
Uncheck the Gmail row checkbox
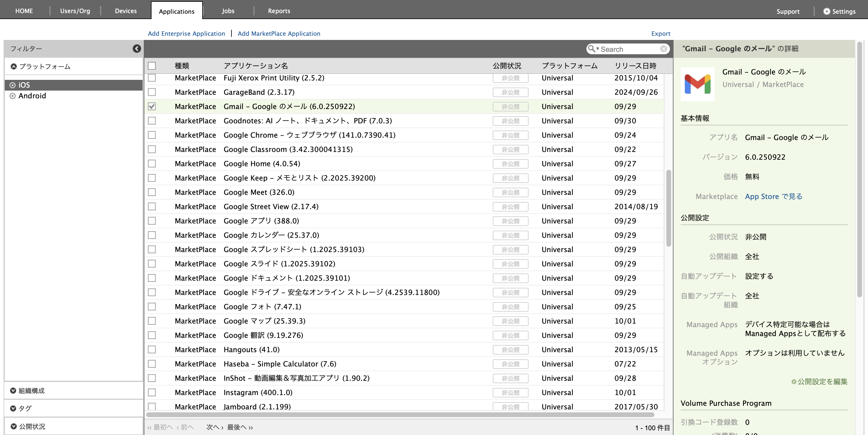click(152, 106)
